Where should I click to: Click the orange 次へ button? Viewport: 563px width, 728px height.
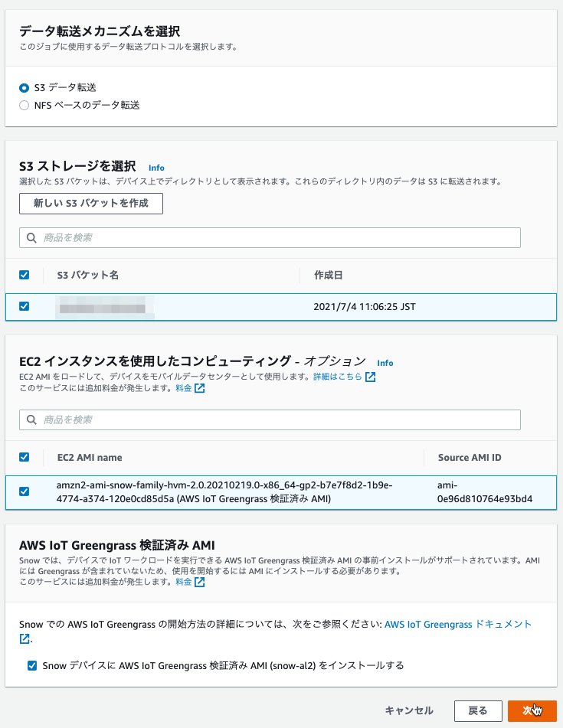click(x=532, y=711)
